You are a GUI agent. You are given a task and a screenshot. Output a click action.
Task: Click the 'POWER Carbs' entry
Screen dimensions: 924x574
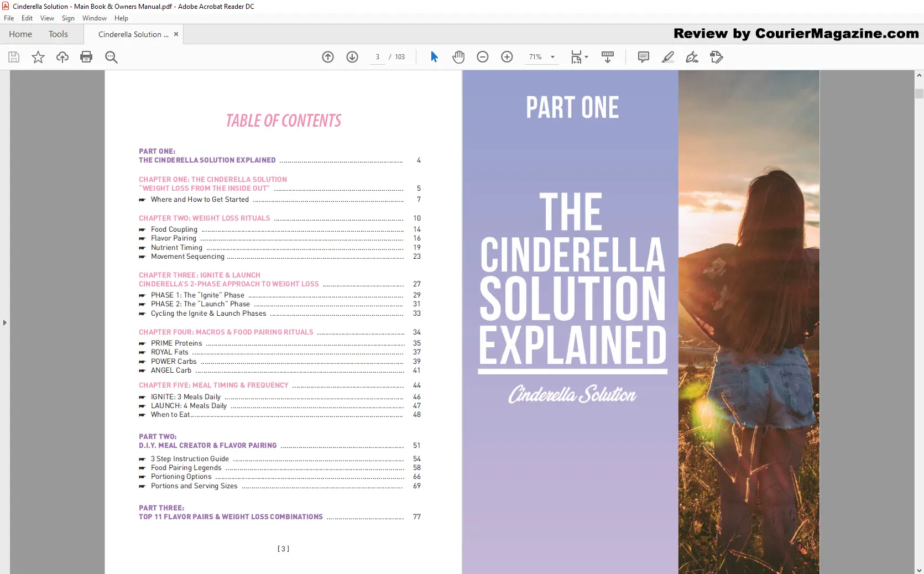tap(174, 362)
